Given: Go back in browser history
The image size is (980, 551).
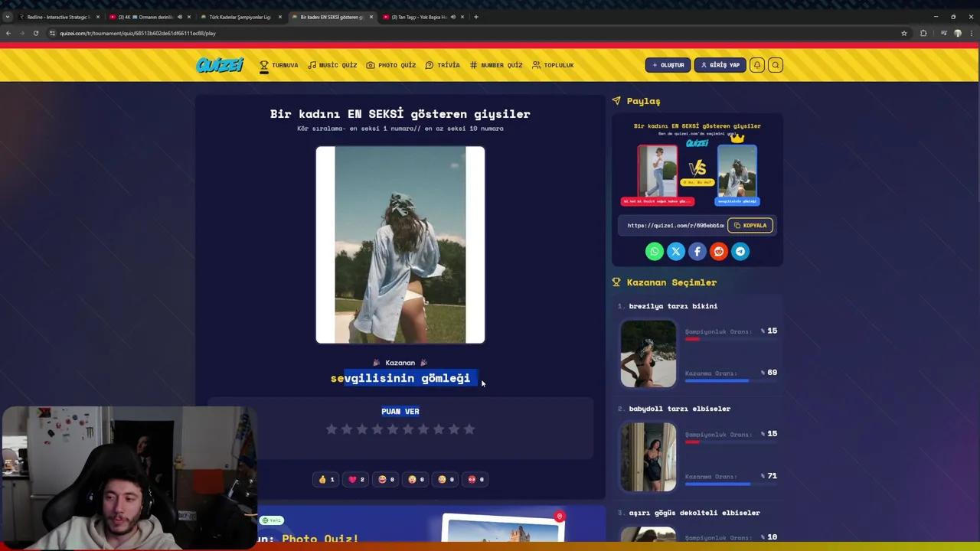Looking at the screenshot, I should 8,33.
